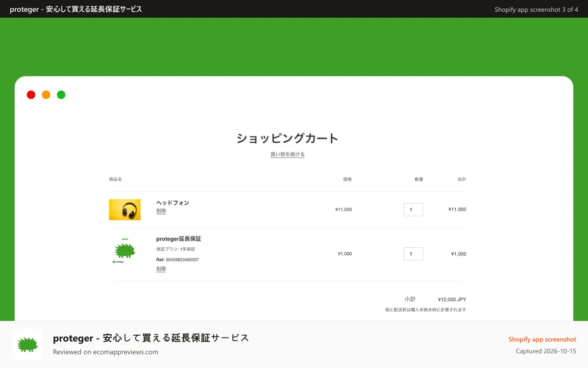Click the orange minimize window dot
This screenshot has height=368, width=588.
coord(46,95)
